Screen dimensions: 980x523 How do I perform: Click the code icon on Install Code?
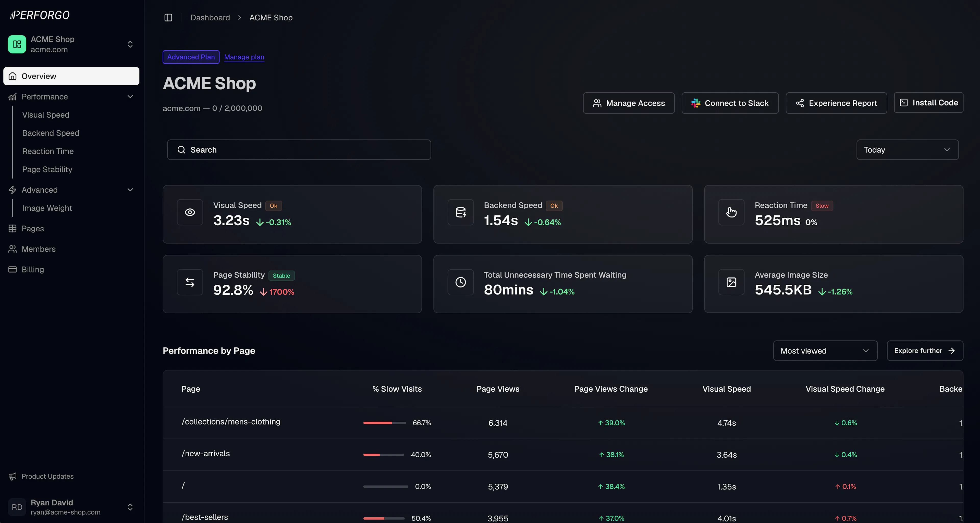click(904, 103)
